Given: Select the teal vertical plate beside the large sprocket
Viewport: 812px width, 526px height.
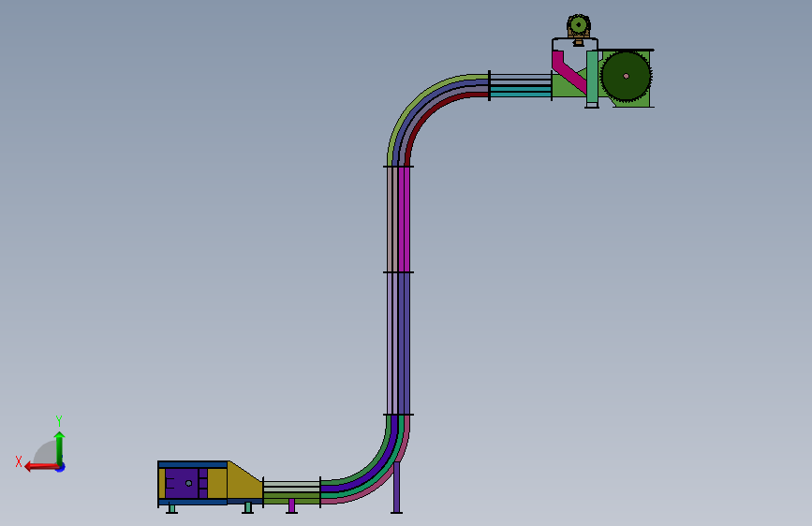Looking at the screenshot, I should pyautogui.click(x=592, y=77).
